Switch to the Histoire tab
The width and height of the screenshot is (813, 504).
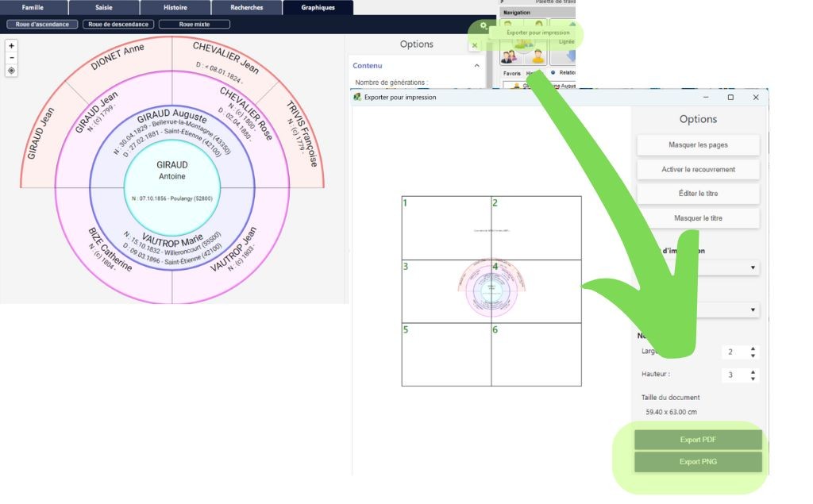[x=175, y=7]
